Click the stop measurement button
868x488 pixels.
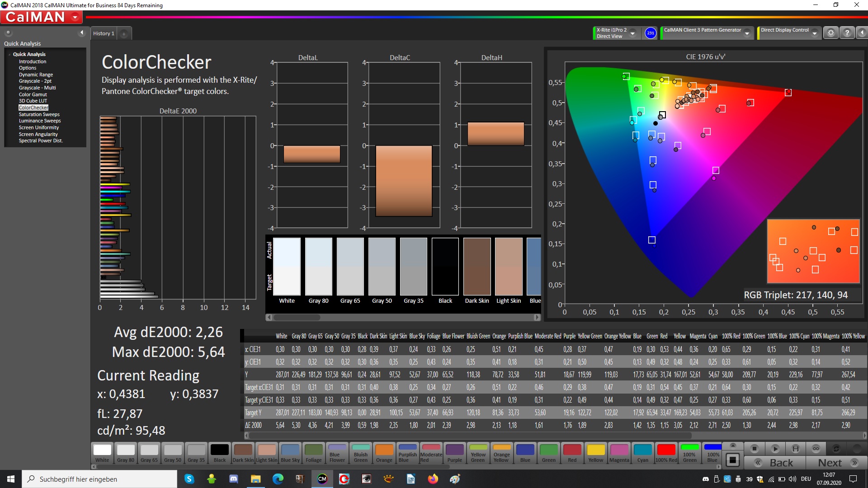754,449
